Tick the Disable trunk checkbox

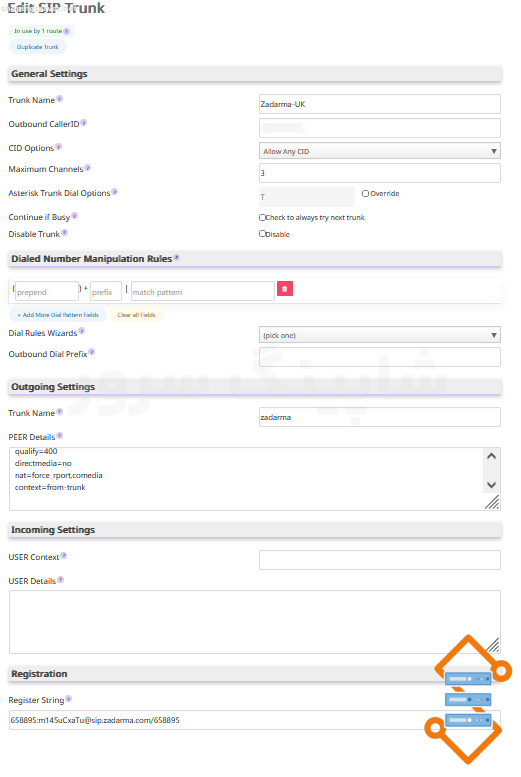point(262,233)
